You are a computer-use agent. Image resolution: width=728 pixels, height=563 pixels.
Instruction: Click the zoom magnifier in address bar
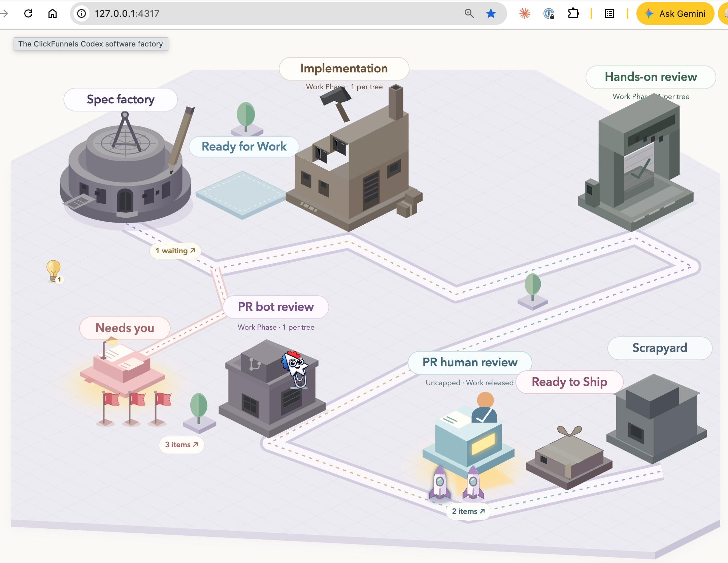[x=469, y=13]
